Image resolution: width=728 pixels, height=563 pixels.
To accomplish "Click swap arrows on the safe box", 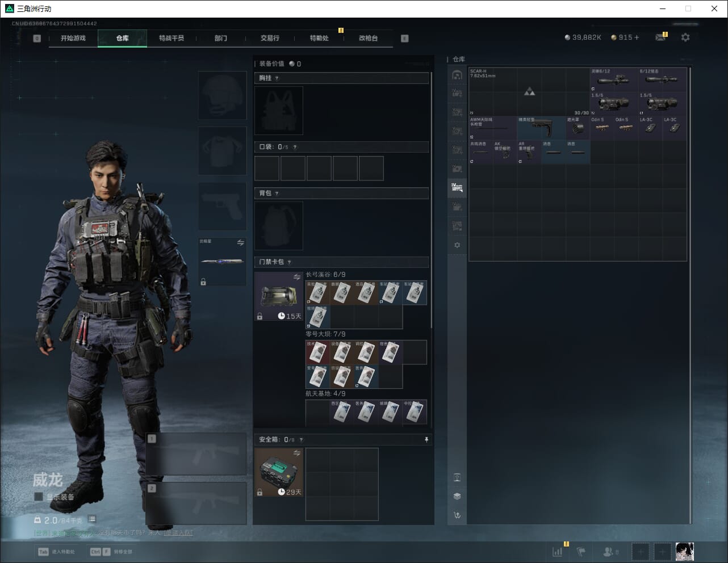I will coord(296,453).
